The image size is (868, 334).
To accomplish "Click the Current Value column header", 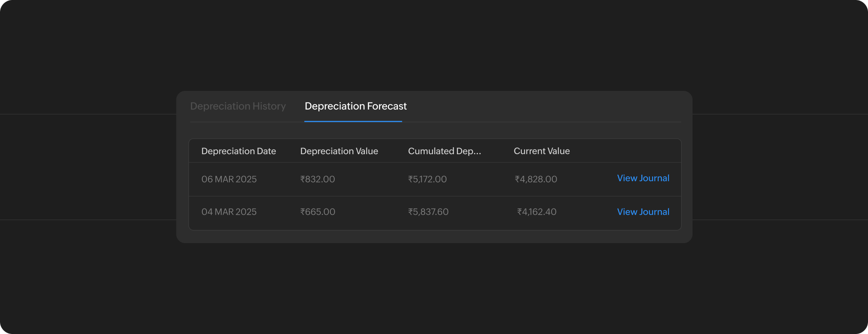I will 542,151.
